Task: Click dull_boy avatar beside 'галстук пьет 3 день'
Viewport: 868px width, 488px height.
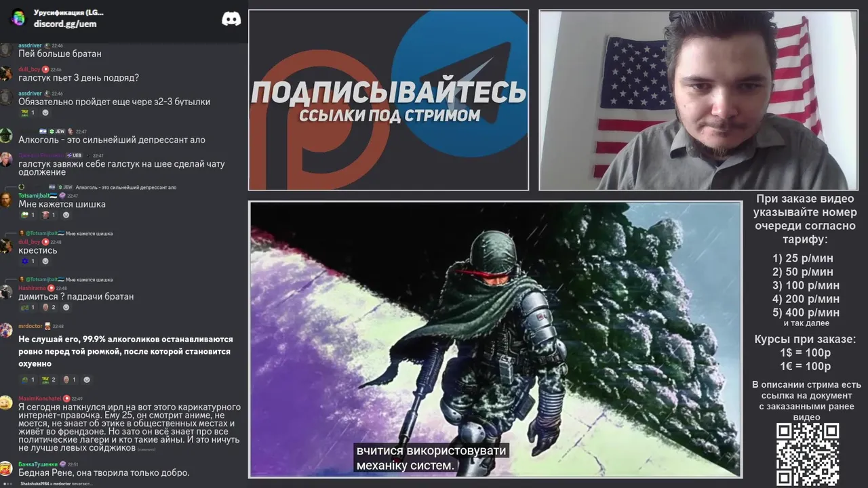Action: (6, 74)
